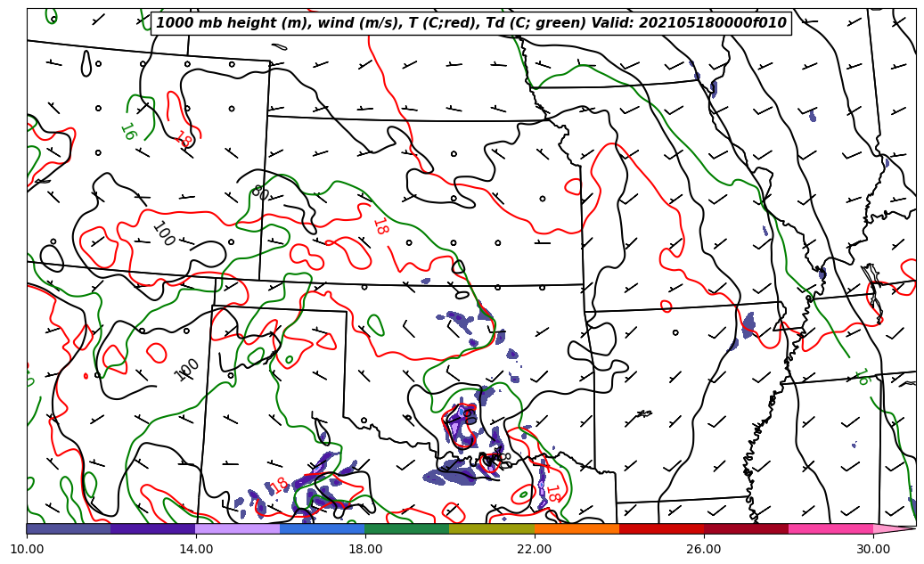Select the dark crimson 26–28 colorbar segment
Viewport: 924px width, 564px height.
coord(746,528)
